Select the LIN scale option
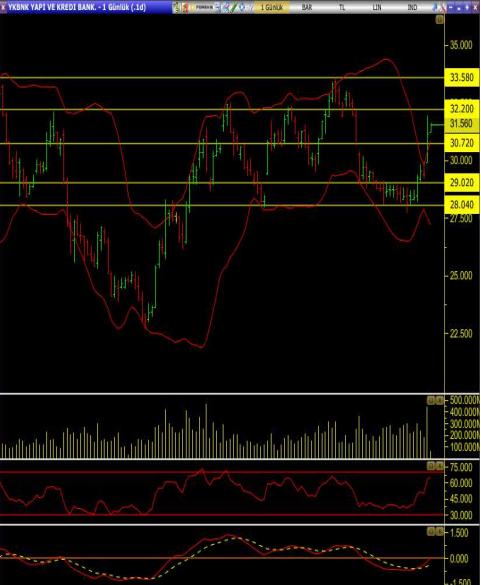 [x=377, y=7]
